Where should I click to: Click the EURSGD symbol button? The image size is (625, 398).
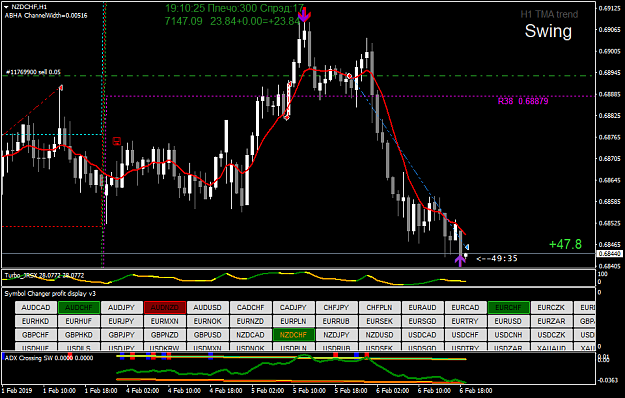click(x=423, y=321)
